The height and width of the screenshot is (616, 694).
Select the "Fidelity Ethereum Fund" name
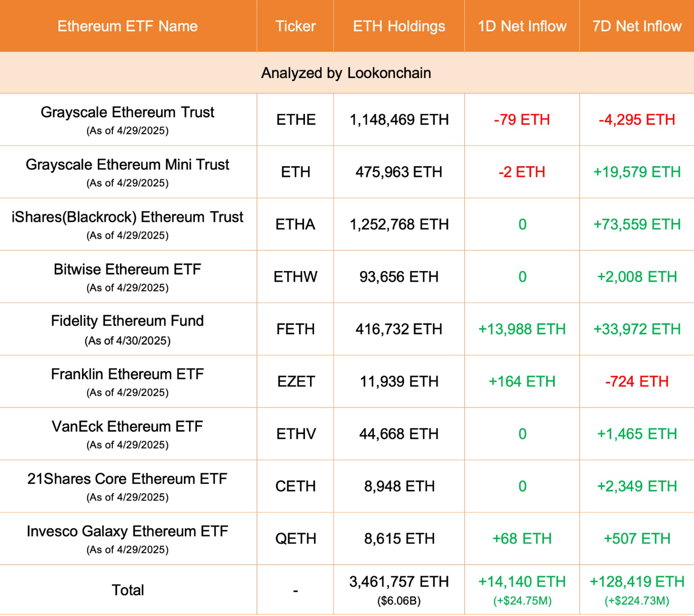(128, 321)
